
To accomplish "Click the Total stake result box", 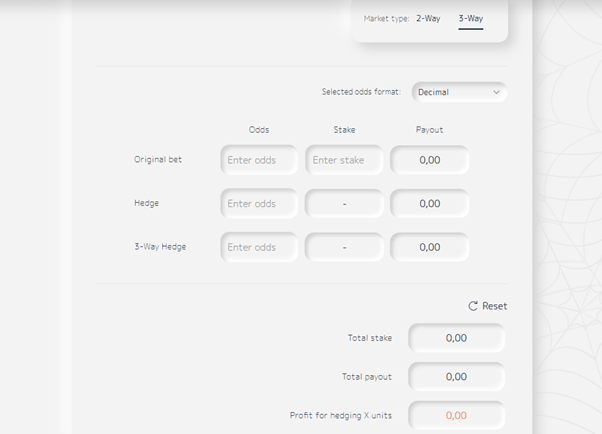I will click(x=456, y=338).
